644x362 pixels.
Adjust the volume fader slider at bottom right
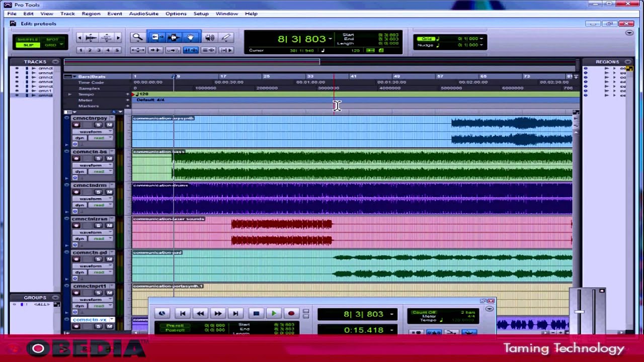click(x=579, y=312)
